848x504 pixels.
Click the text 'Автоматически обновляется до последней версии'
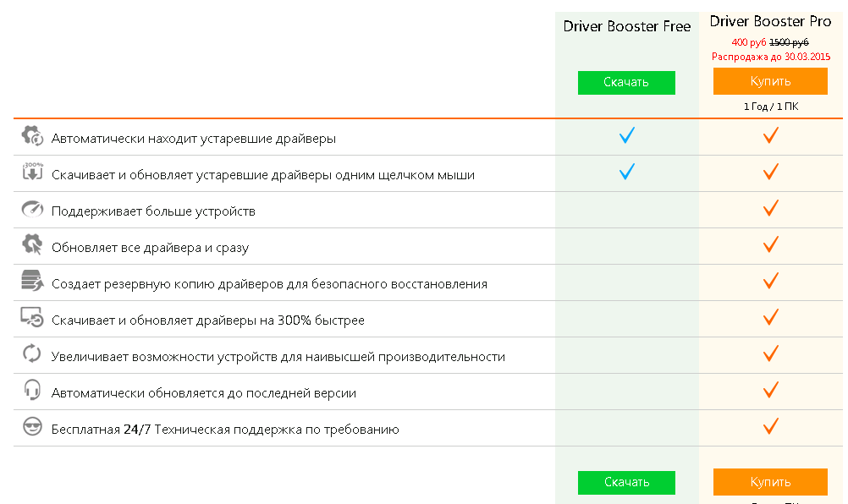pyautogui.click(x=203, y=393)
